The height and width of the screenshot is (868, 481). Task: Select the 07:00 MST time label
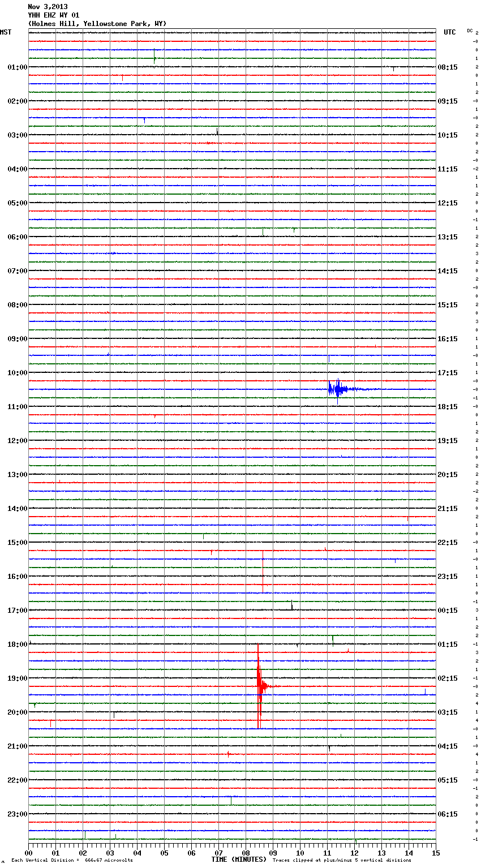coord(18,271)
